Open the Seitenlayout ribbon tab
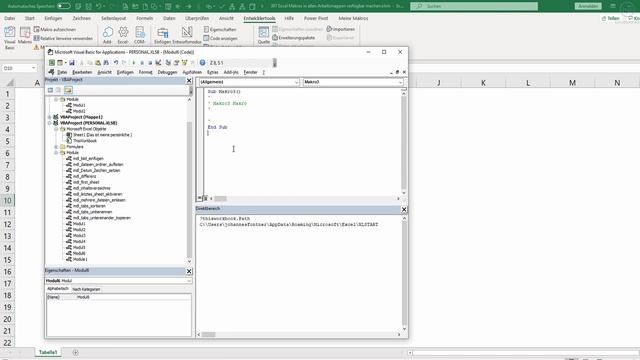Viewport: 640px width, 360px height. tap(113, 18)
